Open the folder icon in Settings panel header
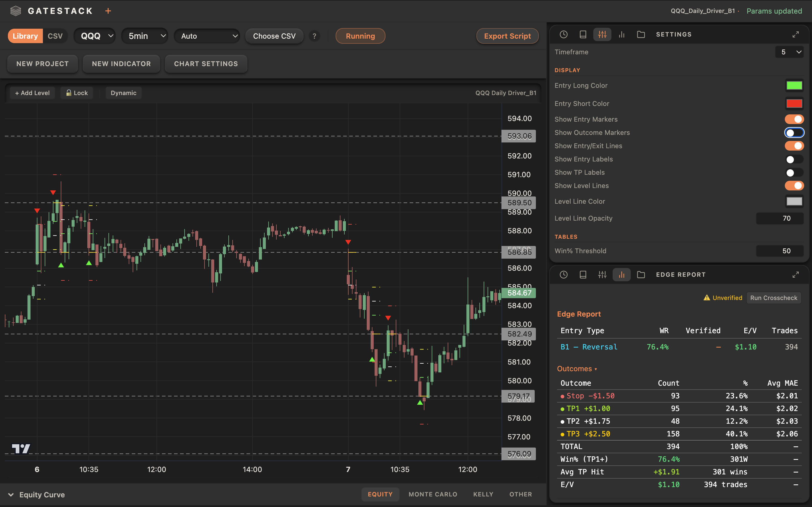Viewport: 812px width, 507px height. point(641,34)
